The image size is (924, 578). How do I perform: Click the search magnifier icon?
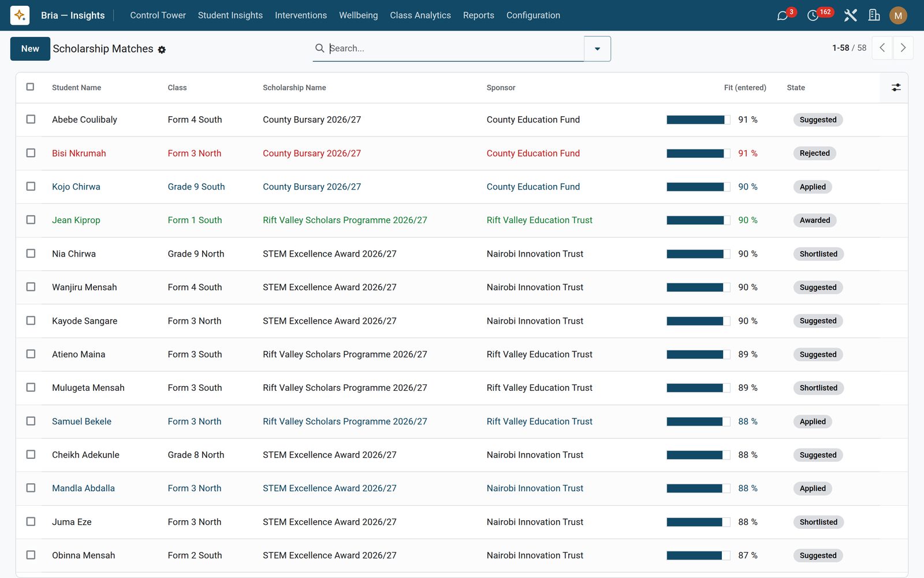[x=319, y=48]
